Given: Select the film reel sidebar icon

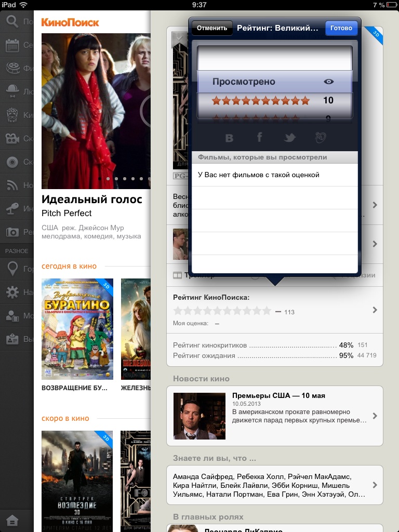Looking at the screenshot, I should pos(11,68).
